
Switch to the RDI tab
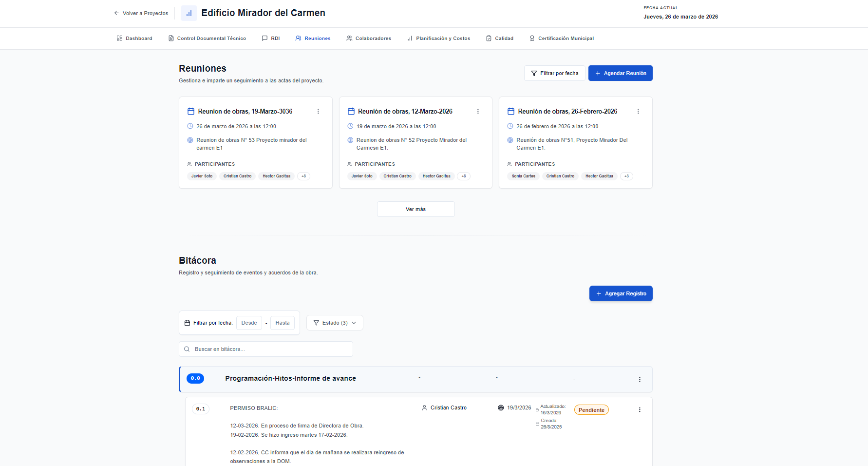[x=271, y=39]
